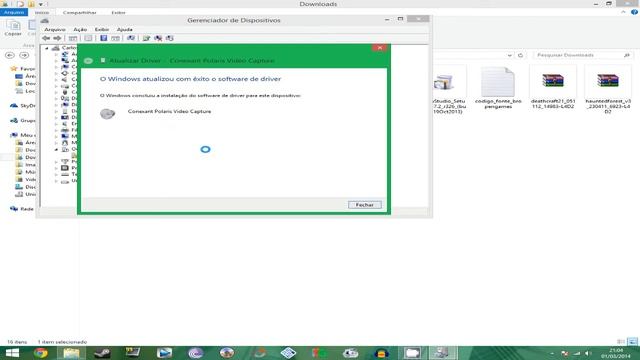Screen dimensions: 640x360
Task: Switch to Exibir tab in Explorer ribbon
Action: 118,13
